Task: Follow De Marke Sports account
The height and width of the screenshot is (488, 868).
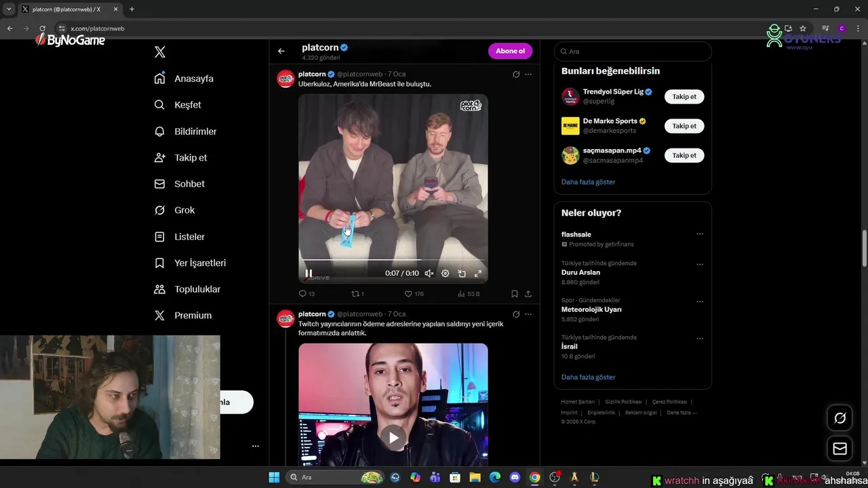Action: pos(684,126)
